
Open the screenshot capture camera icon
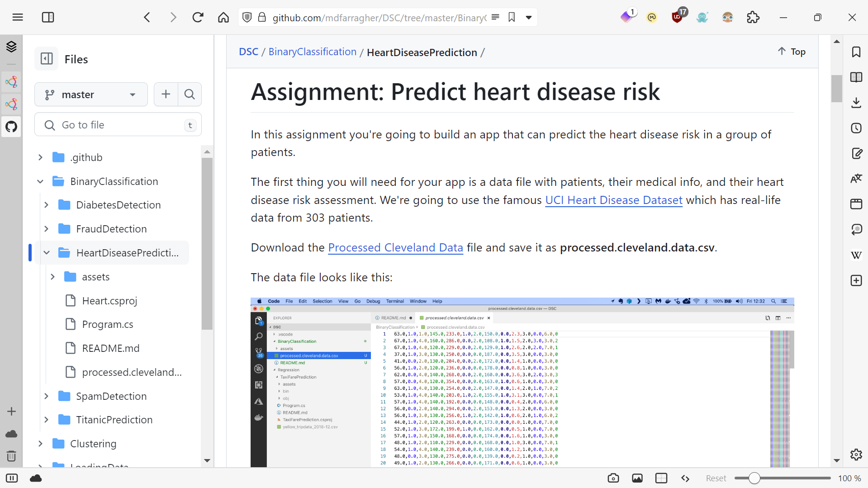point(613,478)
